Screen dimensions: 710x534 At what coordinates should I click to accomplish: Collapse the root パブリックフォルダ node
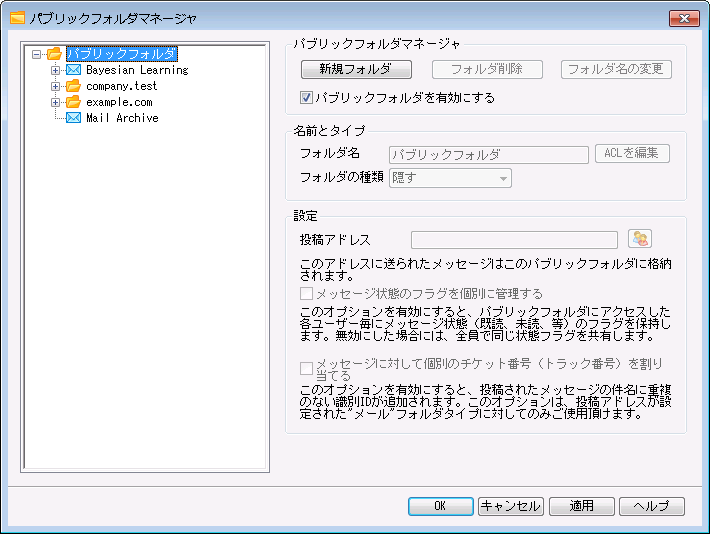click(37, 54)
